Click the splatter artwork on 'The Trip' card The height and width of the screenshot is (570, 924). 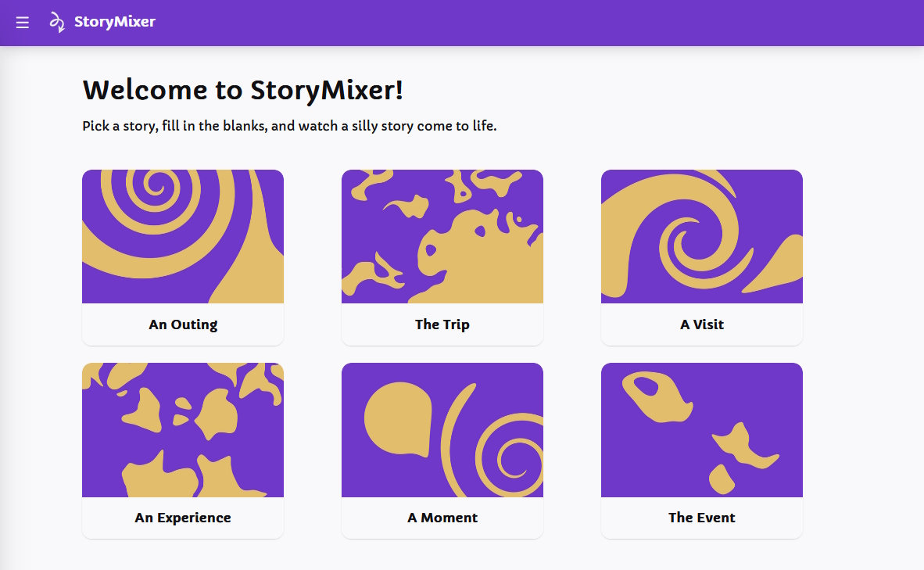coord(442,235)
